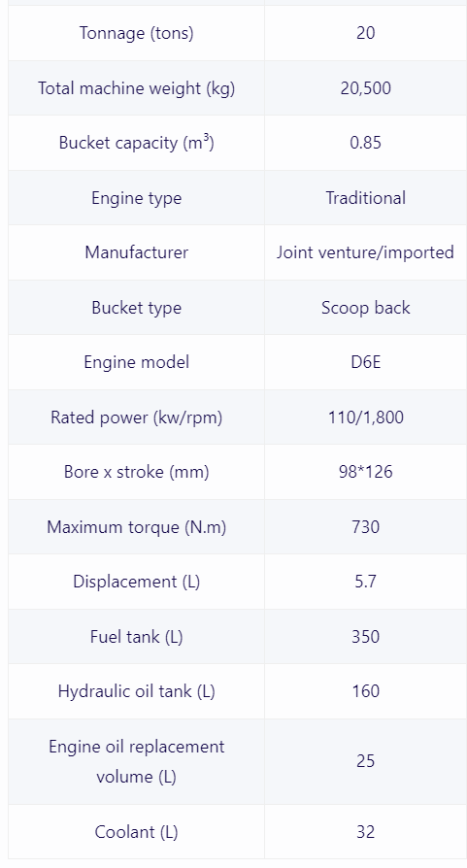The height and width of the screenshot is (868, 467).
Task: Click the Engine oil replacement volume label
Action: point(136,762)
